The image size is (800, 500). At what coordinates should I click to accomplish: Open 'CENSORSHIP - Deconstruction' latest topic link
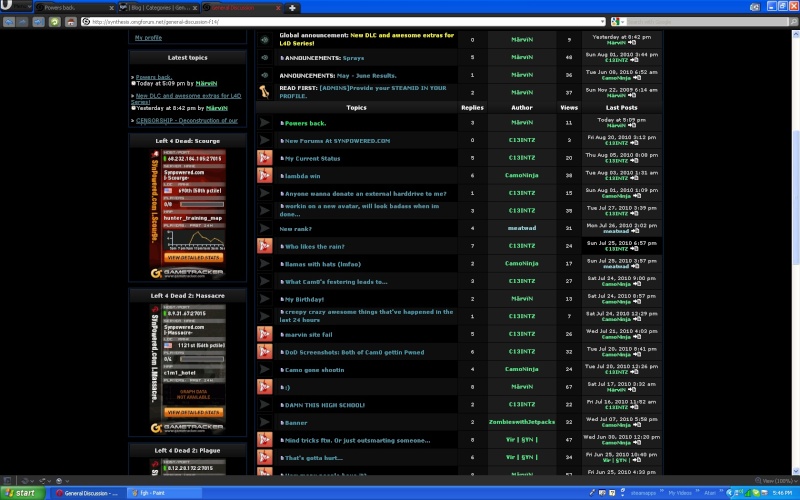click(x=187, y=121)
